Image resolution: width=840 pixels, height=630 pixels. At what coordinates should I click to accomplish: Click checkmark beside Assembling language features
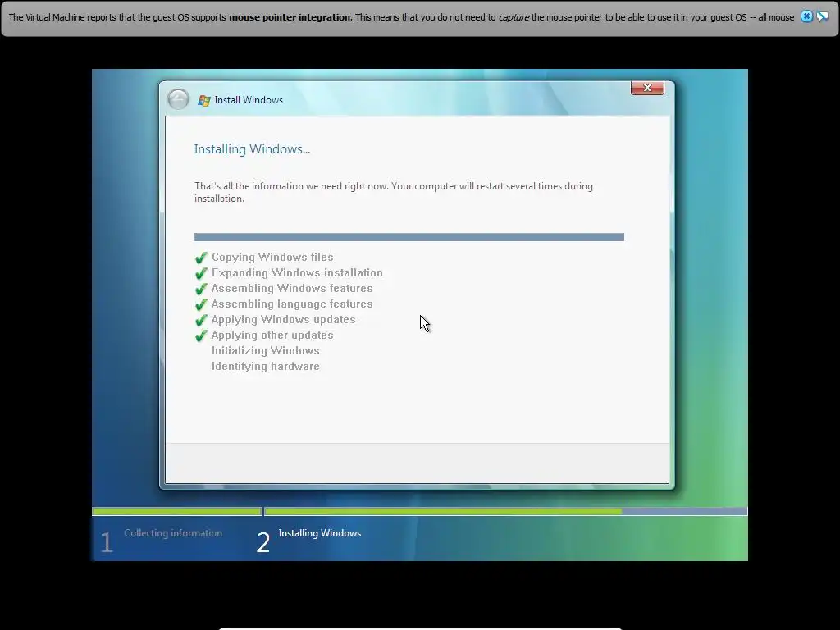[x=201, y=304]
